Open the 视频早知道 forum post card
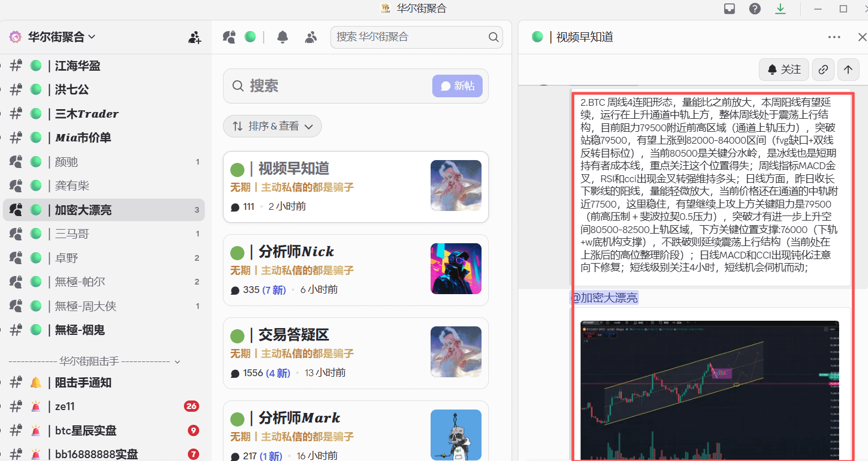This screenshot has height=461, width=868. tap(356, 187)
